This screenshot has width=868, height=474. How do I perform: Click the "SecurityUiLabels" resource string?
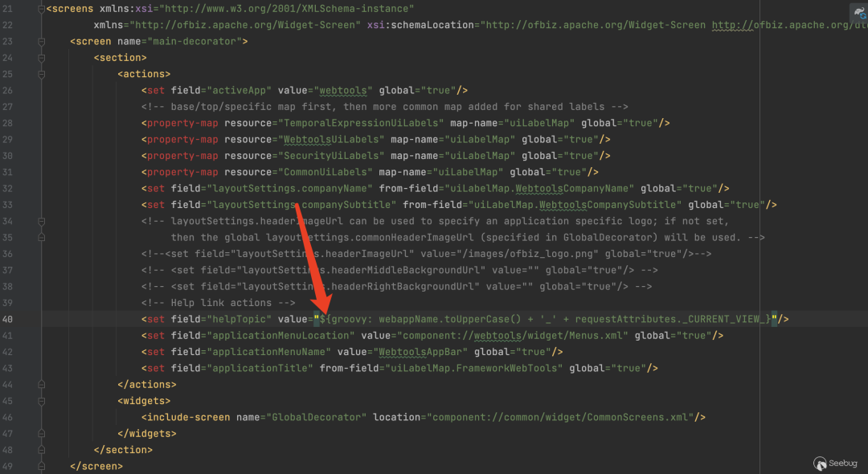[331, 156]
